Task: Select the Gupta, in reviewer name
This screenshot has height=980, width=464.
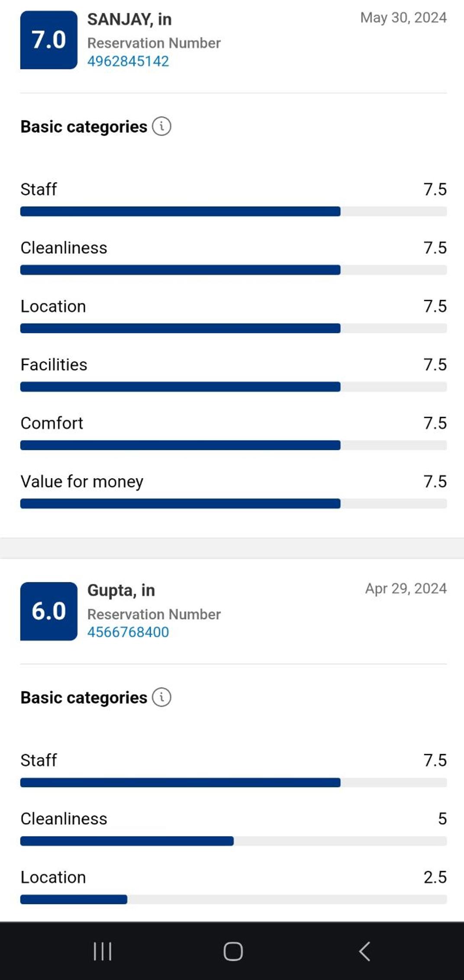Action: coord(121,590)
